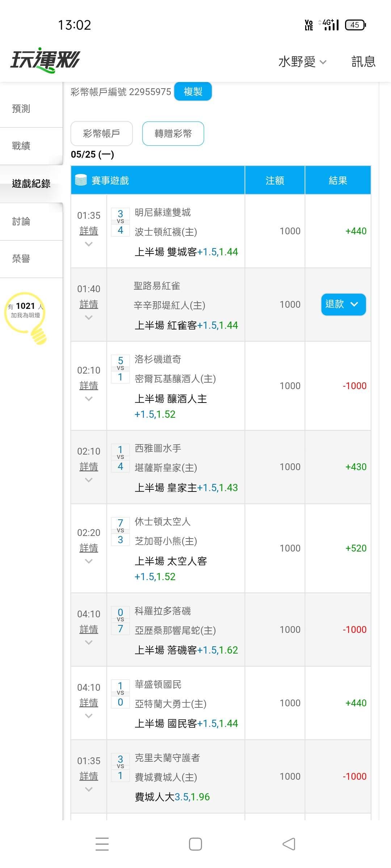Click the 複製 copy account number button
The image size is (391, 868).
tap(193, 92)
